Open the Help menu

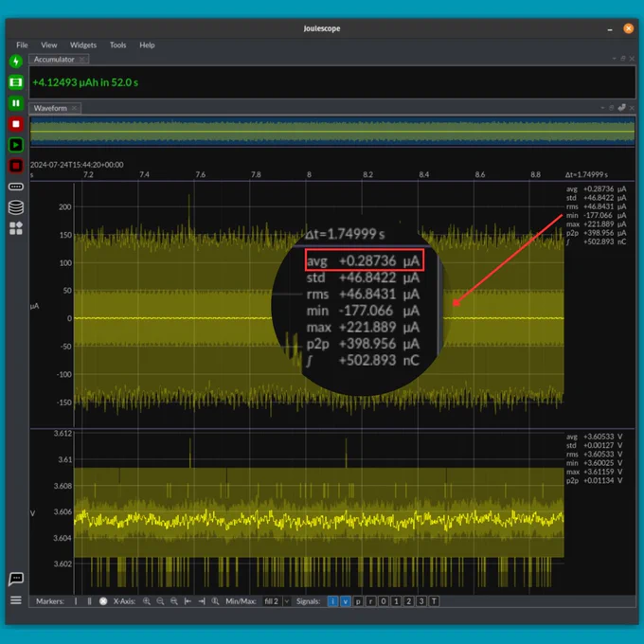pyautogui.click(x=147, y=45)
